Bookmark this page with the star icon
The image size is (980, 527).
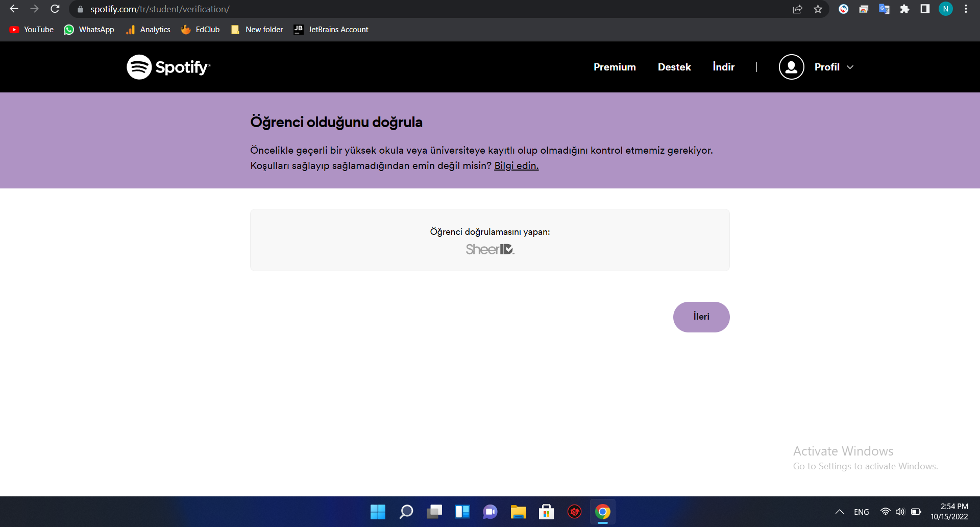[818, 9]
